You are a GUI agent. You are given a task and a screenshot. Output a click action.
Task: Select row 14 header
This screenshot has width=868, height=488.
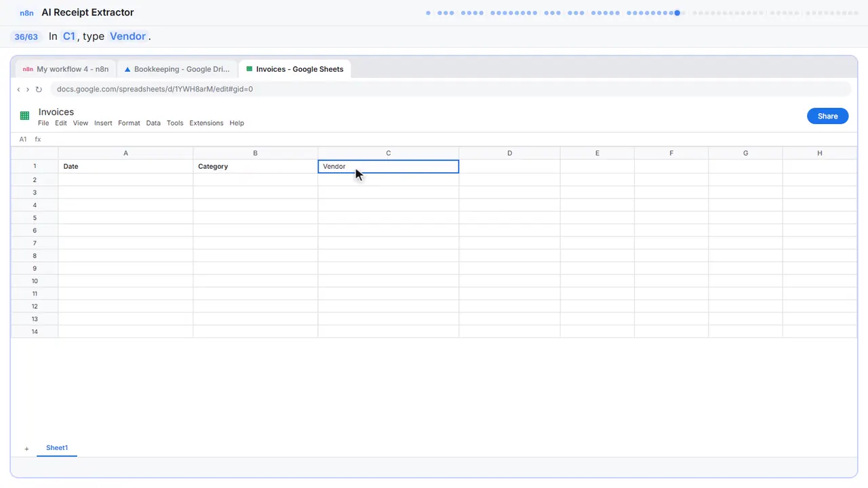35,331
